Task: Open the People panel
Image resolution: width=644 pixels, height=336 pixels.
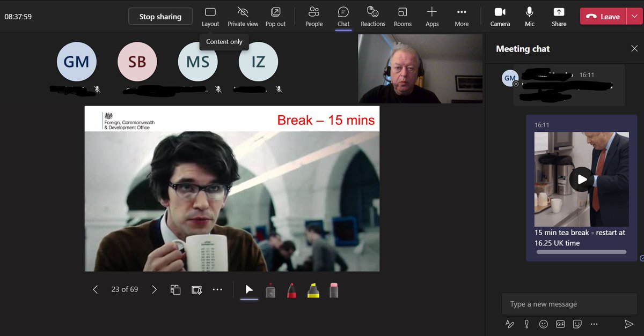Action: click(x=314, y=17)
